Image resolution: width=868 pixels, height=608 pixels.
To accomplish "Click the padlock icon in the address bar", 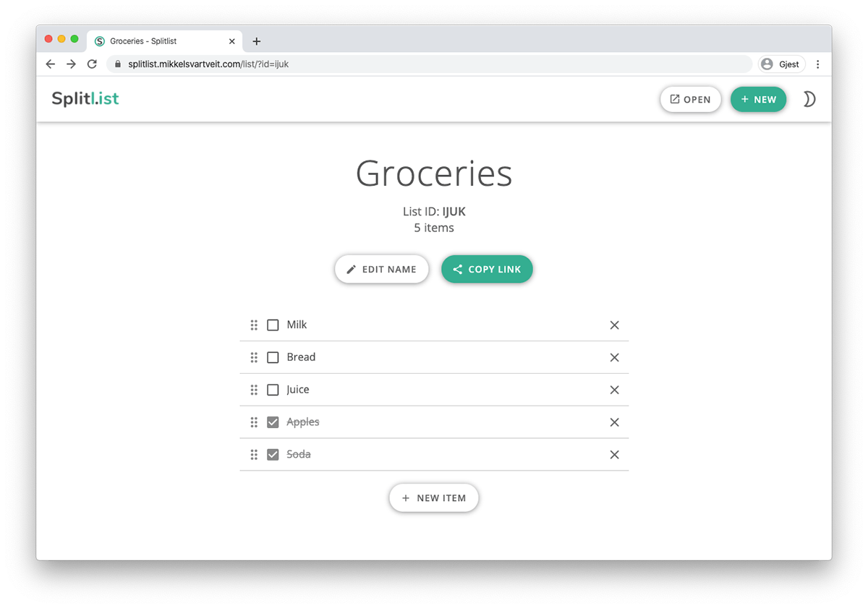I will coord(117,64).
